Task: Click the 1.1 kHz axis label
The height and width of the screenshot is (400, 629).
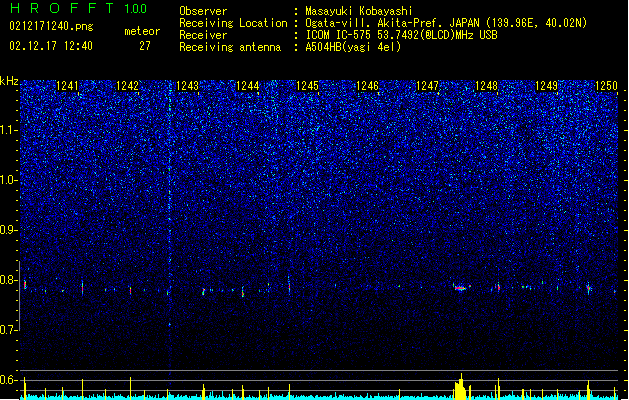Action: [x=9, y=130]
